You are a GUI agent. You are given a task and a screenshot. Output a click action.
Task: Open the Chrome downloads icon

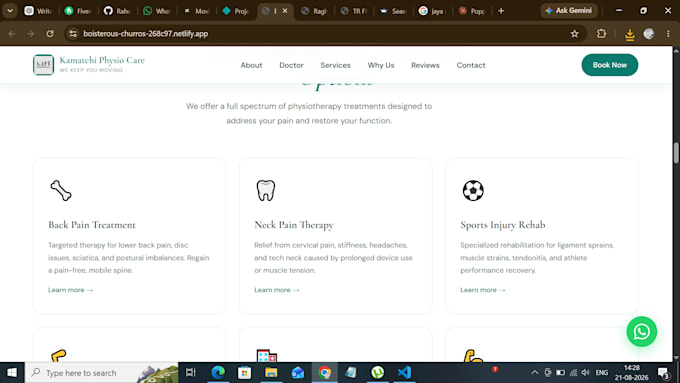tap(630, 34)
